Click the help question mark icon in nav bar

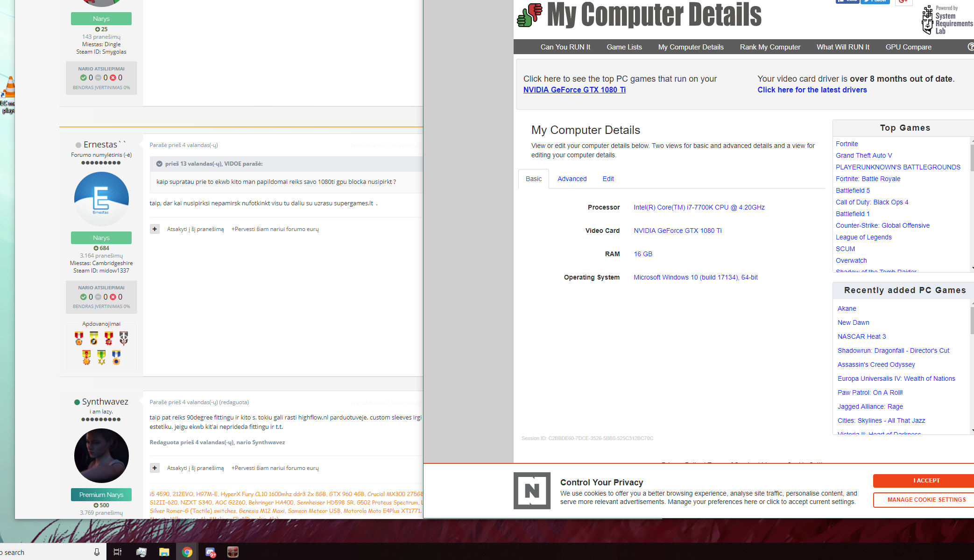(x=971, y=47)
